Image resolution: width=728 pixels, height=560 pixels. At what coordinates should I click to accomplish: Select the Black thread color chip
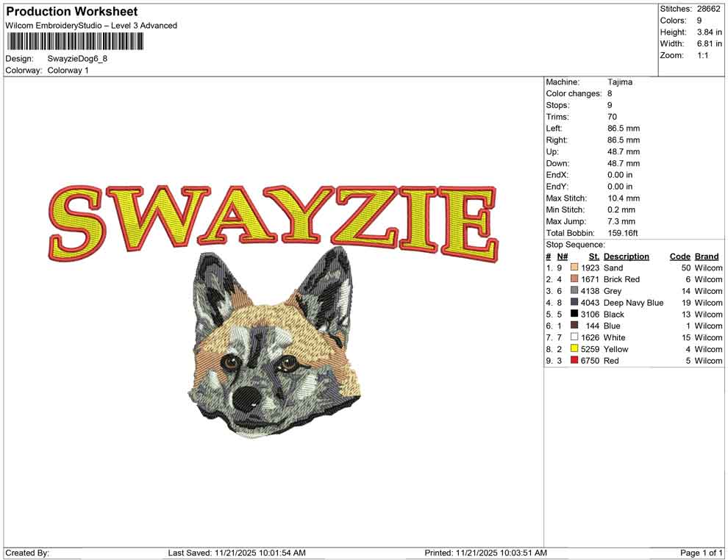[574, 314]
